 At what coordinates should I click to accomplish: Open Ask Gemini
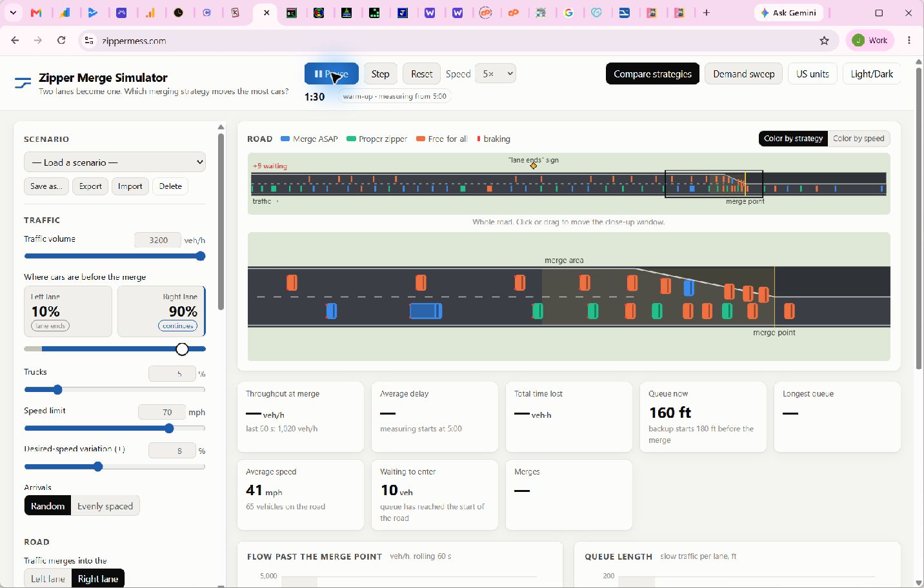[x=788, y=13]
